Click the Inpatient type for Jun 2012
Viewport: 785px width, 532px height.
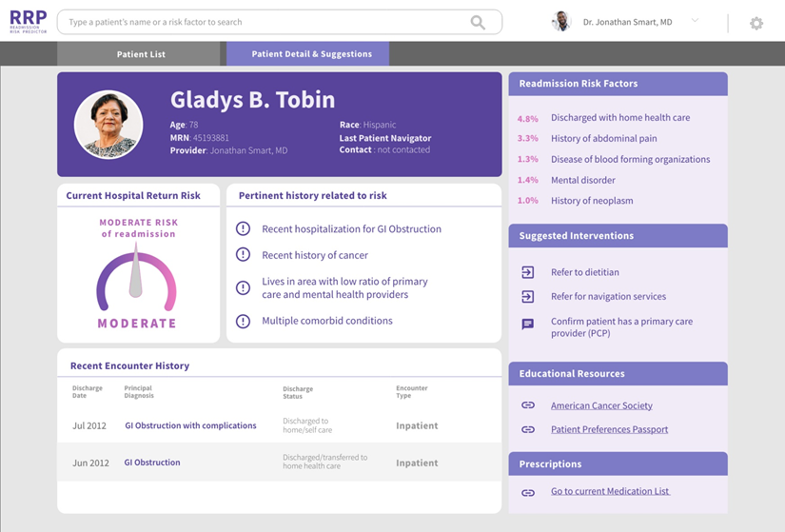pos(417,463)
